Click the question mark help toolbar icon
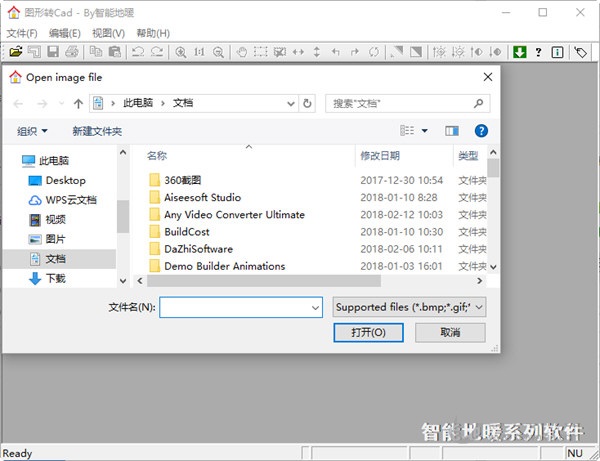Image resolution: width=600 pixels, height=461 pixels. pos(538,52)
